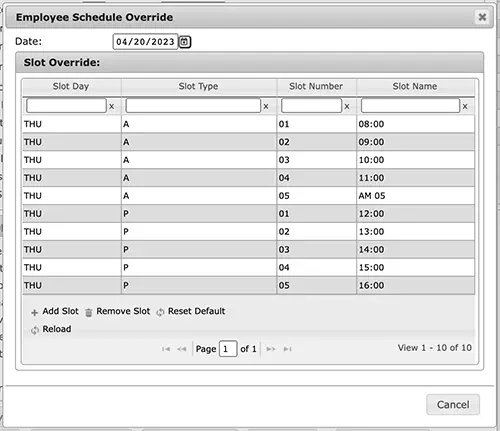Close the Employee Schedule Override dialog

point(482,17)
